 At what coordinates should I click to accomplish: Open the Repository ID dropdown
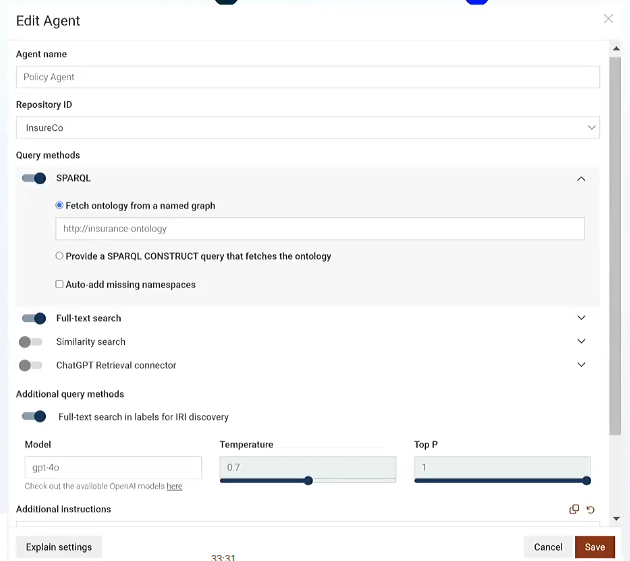pos(308,128)
